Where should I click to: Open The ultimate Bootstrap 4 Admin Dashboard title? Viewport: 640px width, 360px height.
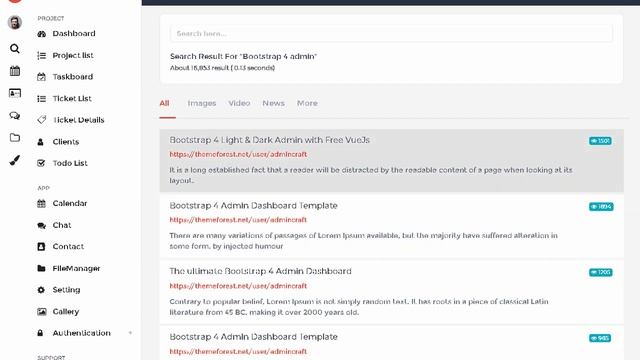click(260, 271)
